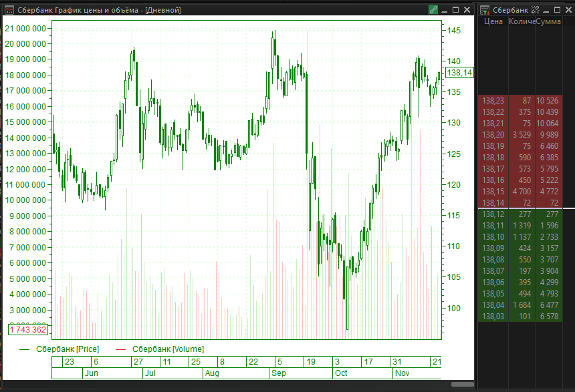Toggle the broken-link icon in order book window
The width and height of the screenshot is (575, 392).
(x=535, y=10)
